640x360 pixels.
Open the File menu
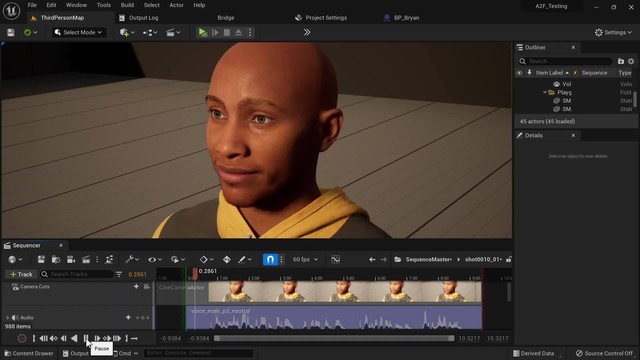pos(32,5)
